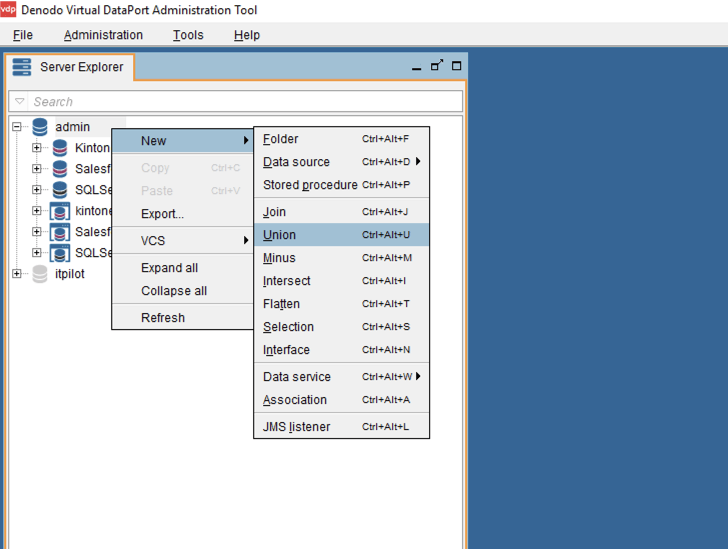Create a new Association
The width and height of the screenshot is (728, 549).
[341, 400]
